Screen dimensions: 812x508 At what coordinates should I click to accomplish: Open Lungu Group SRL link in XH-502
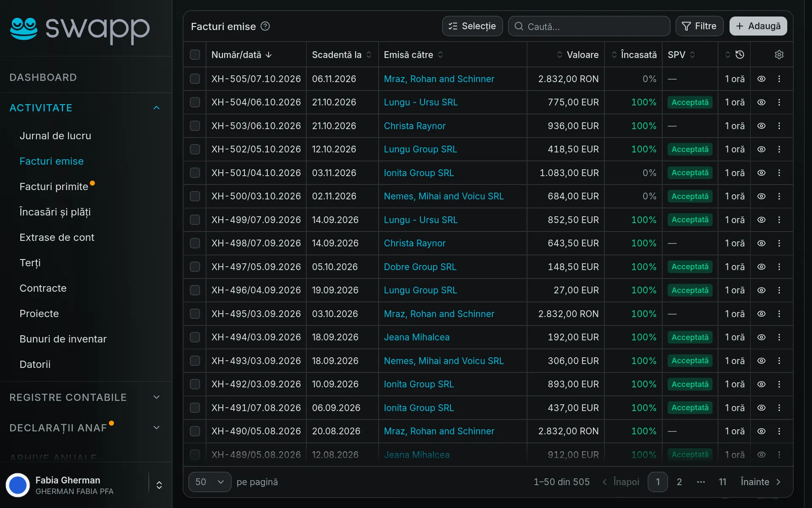pyautogui.click(x=420, y=149)
